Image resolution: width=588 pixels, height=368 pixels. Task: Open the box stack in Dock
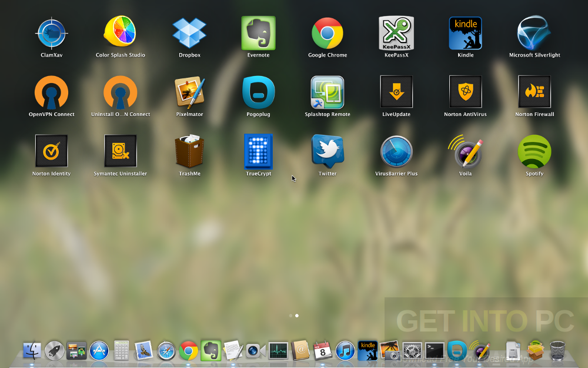tap(536, 350)
